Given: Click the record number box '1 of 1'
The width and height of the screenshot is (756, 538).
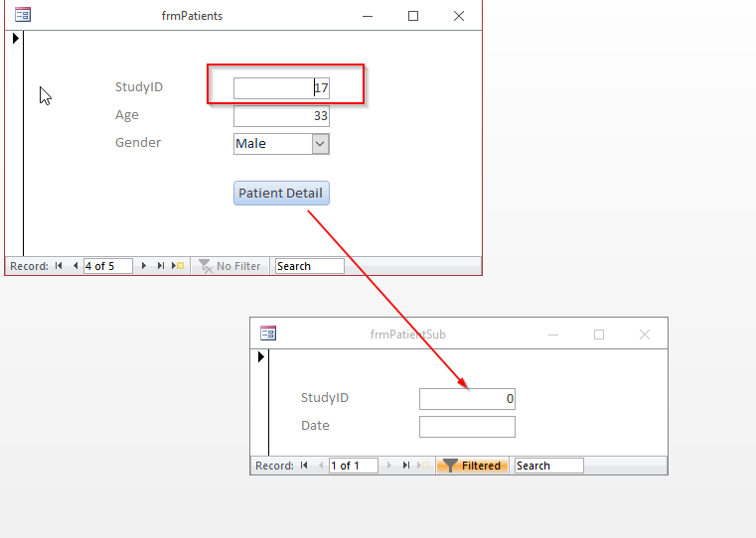Looking at the screenshot, I should point(354,466).
